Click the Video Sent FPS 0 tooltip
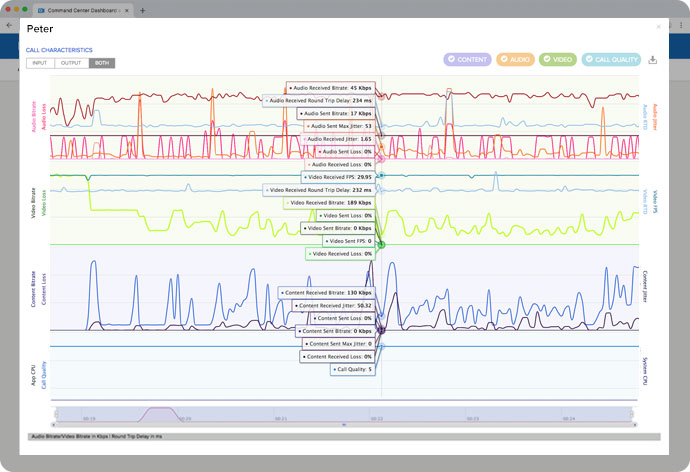690x472 pixels. point(349,241)
